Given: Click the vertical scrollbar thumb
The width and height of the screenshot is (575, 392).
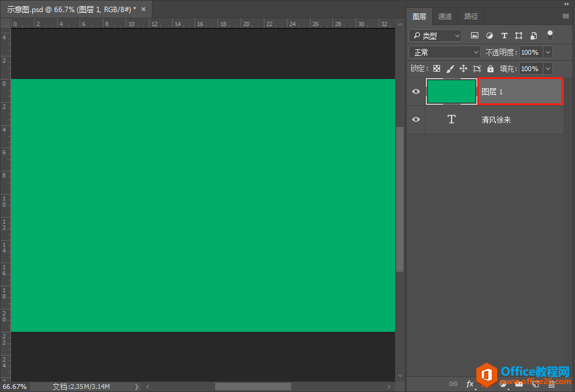Looking at the screenshot, I should tap(400, 199).
